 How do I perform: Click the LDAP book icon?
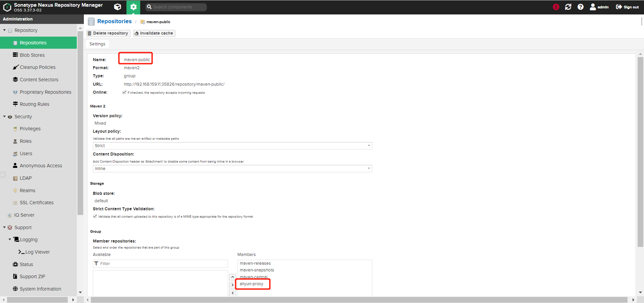pos(15,178)
